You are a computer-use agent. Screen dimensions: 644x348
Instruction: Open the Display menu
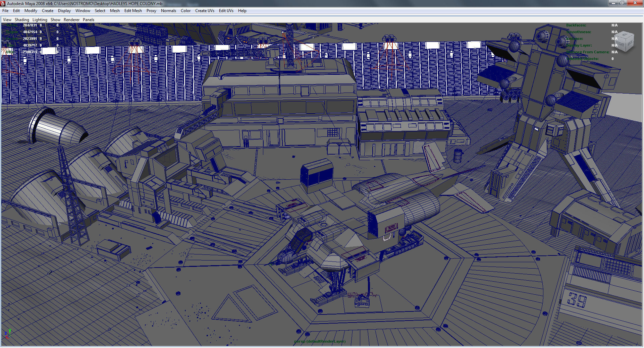coord(64,11)
